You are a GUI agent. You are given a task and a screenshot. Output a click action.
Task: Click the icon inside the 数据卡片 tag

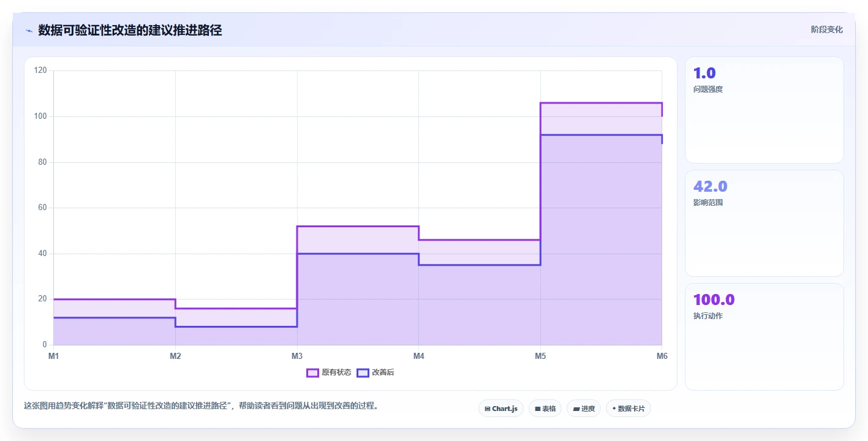tap(614, 409)
